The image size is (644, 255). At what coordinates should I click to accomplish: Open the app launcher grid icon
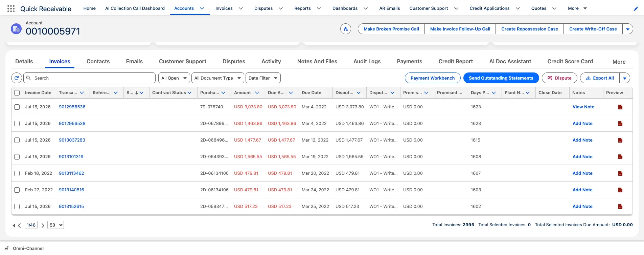11,8
